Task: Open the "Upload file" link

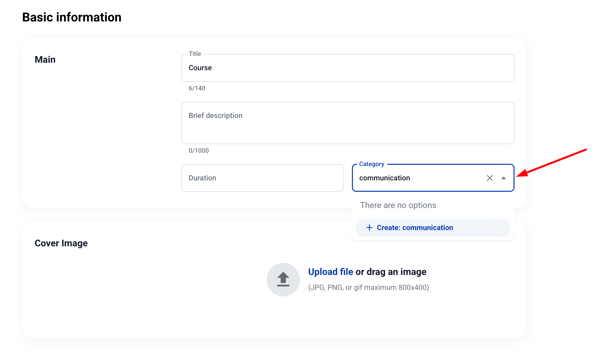Action: pos(330,272)
